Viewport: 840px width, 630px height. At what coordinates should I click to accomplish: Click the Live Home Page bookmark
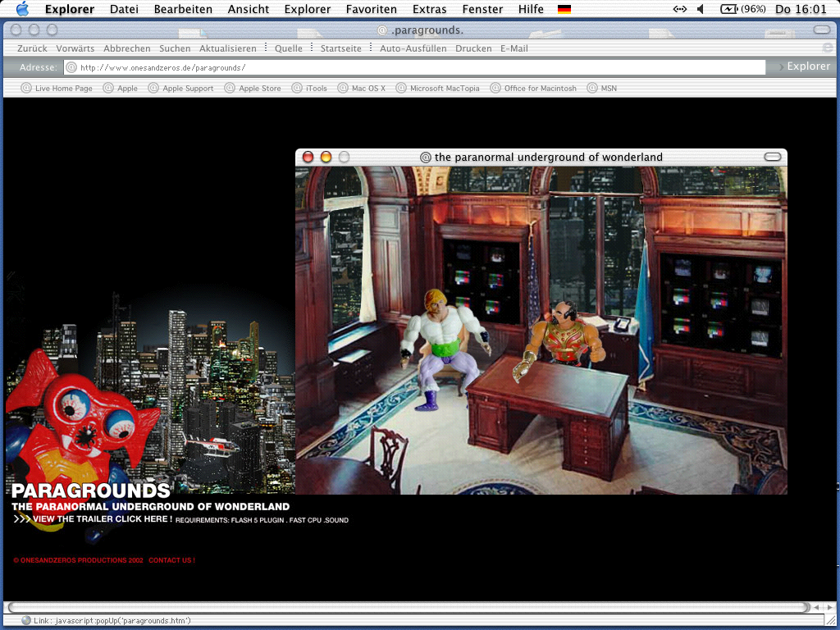(x=63, y=89)
